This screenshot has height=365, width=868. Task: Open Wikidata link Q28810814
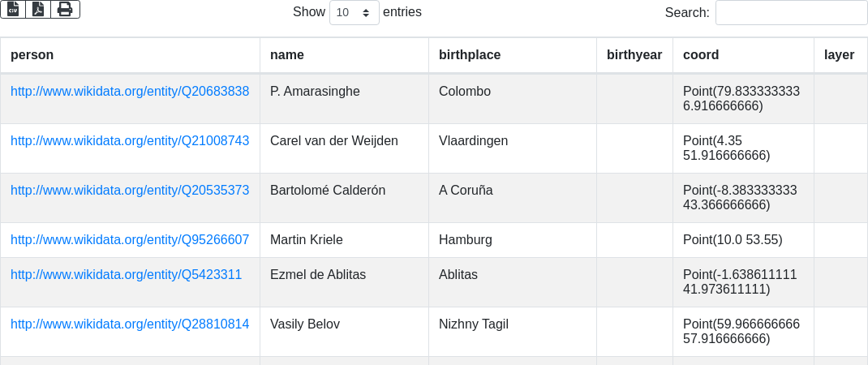tap(130, 324)
